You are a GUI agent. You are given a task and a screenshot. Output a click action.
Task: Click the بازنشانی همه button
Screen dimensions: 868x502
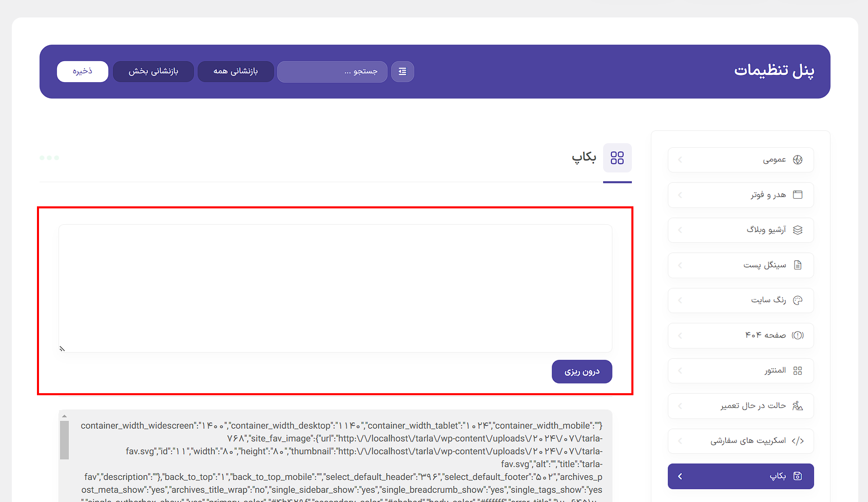(236, 71)
